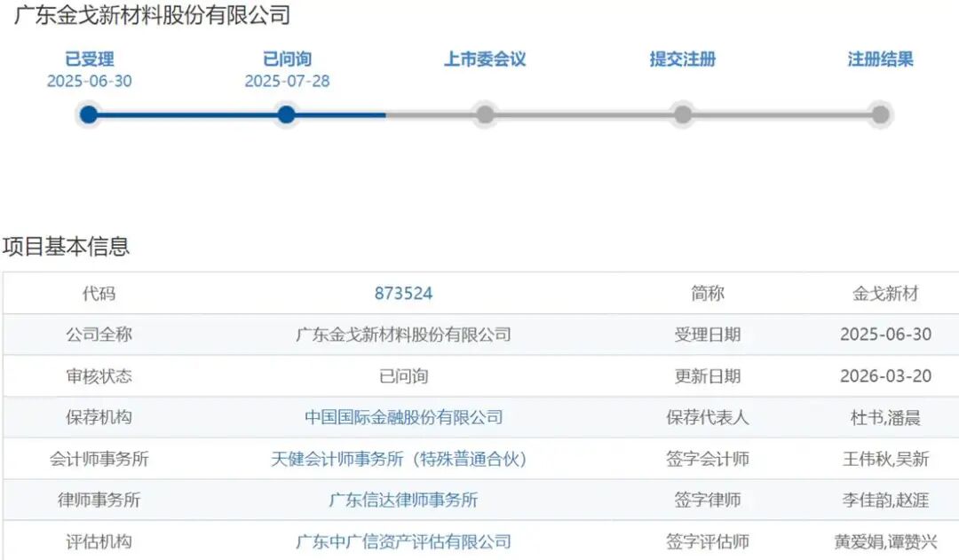Click the signing accountants 王伟秋,吴新
Image resolution: width=959 pixels, height=560 pixels.
tap(885, 459)
